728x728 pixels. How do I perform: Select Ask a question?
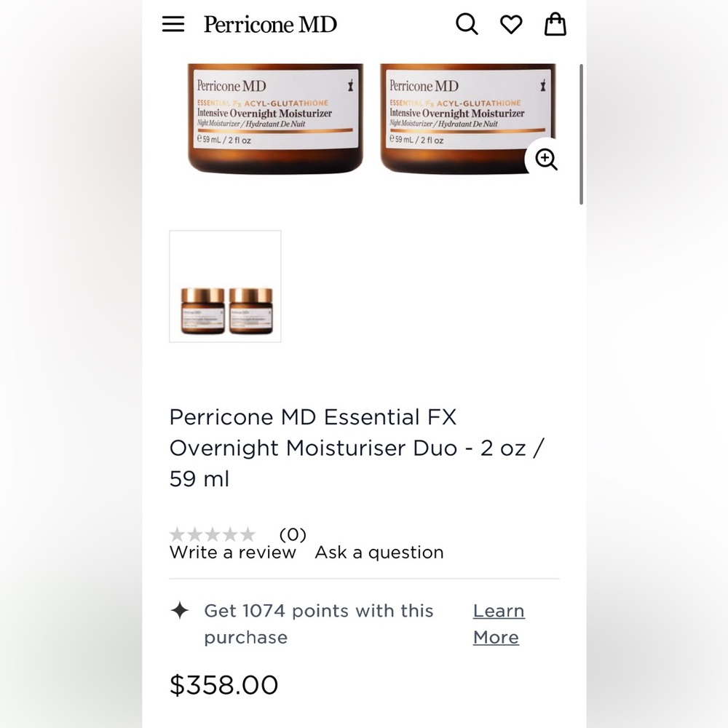(379, 552)
